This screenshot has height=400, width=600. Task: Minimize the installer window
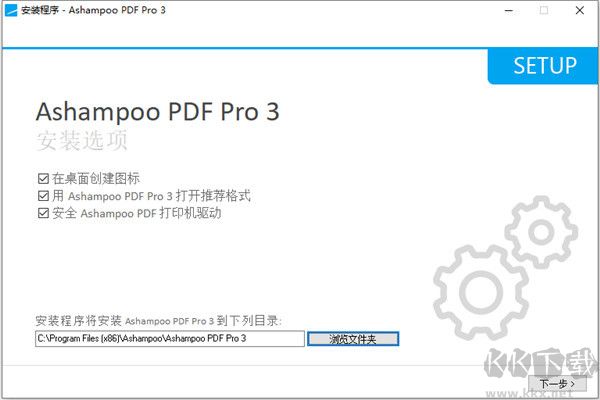click(x=509, y=11)
